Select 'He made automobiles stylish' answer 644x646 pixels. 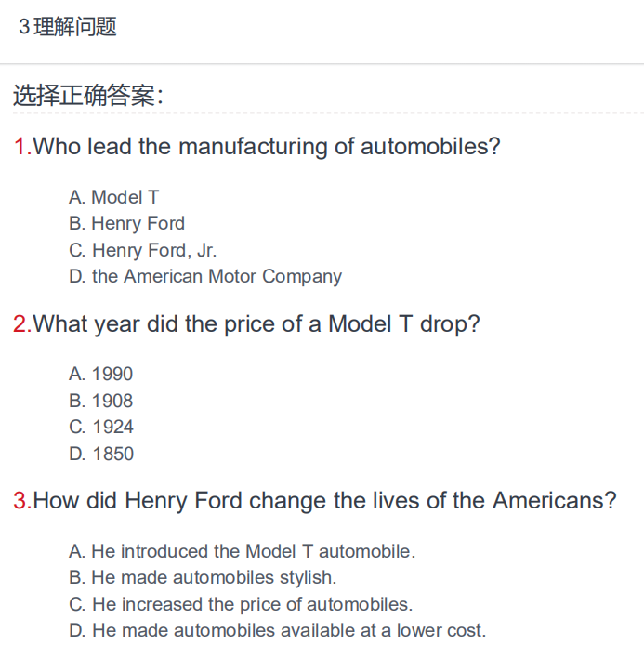tap(203, 577)
